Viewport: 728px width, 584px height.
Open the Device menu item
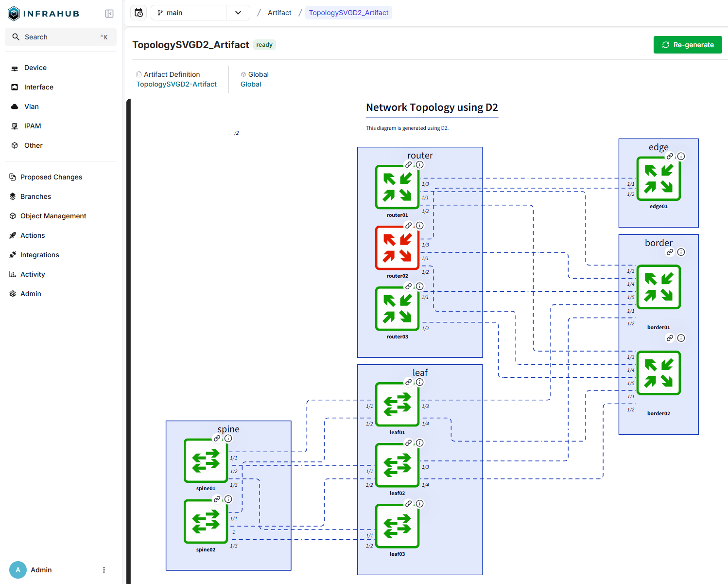coord(35,68)
